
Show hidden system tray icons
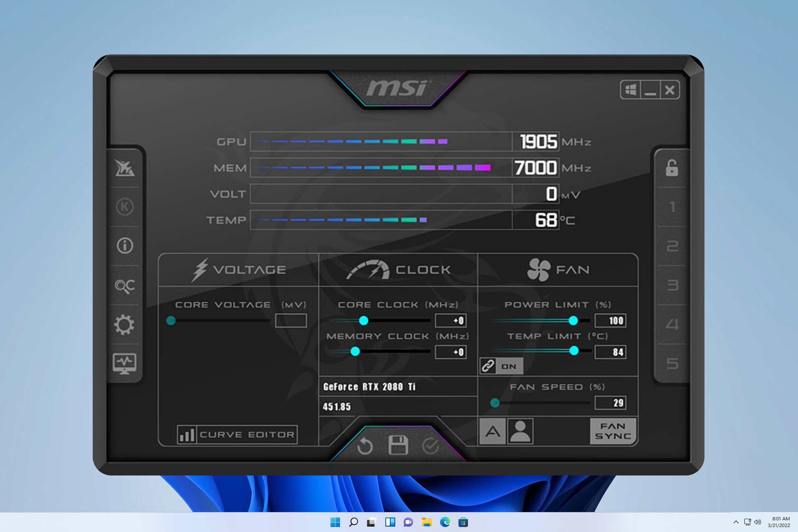[x=736, y=522]
